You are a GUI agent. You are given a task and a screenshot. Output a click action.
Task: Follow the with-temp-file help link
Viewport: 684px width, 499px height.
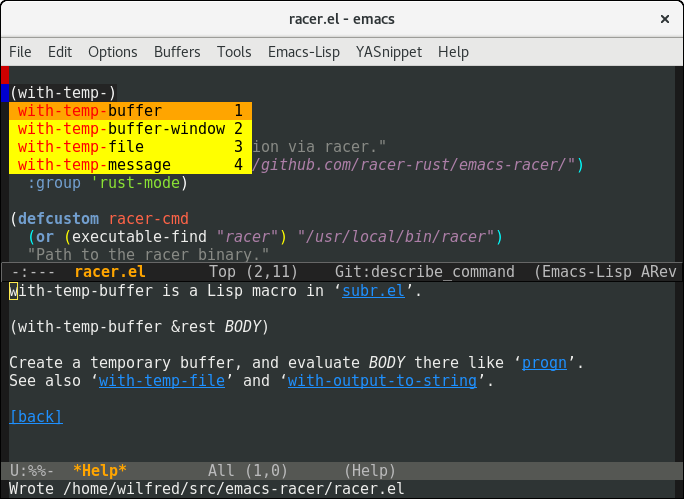(x=167, y=380)
